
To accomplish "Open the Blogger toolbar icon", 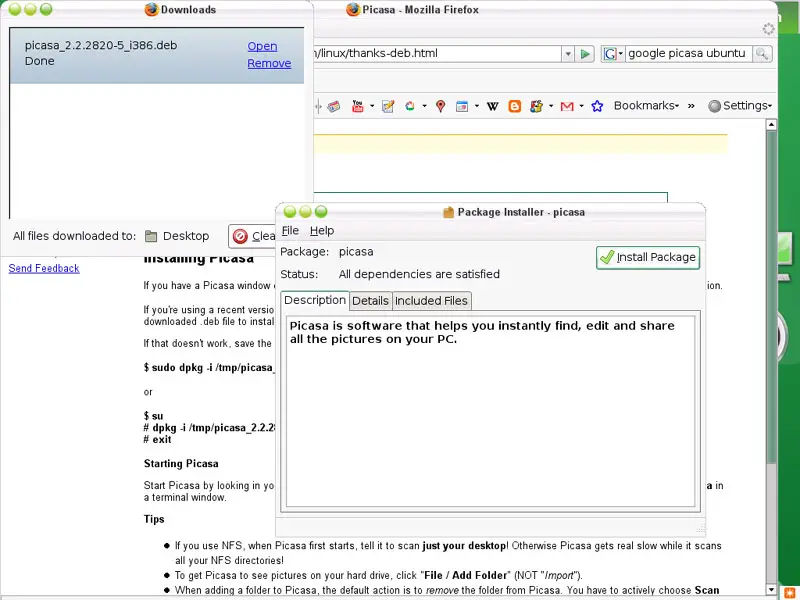I will click(515, 106).
